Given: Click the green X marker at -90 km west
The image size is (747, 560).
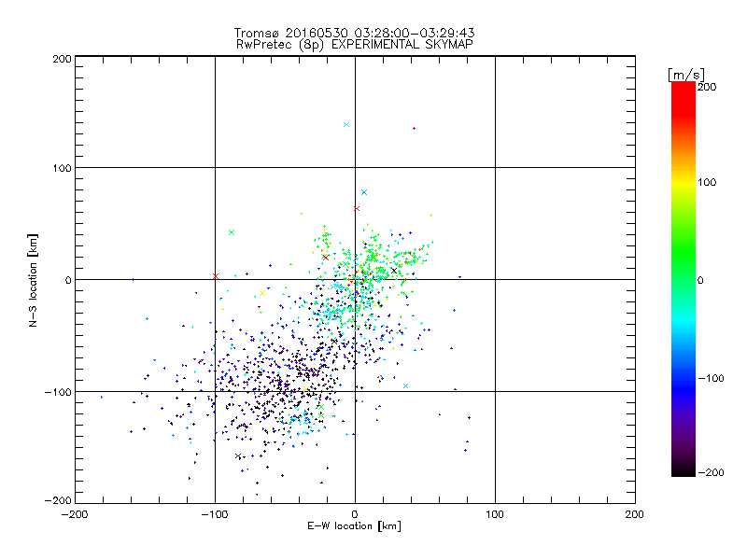Looking at the screenshot, I should click(x=232, y=232).
